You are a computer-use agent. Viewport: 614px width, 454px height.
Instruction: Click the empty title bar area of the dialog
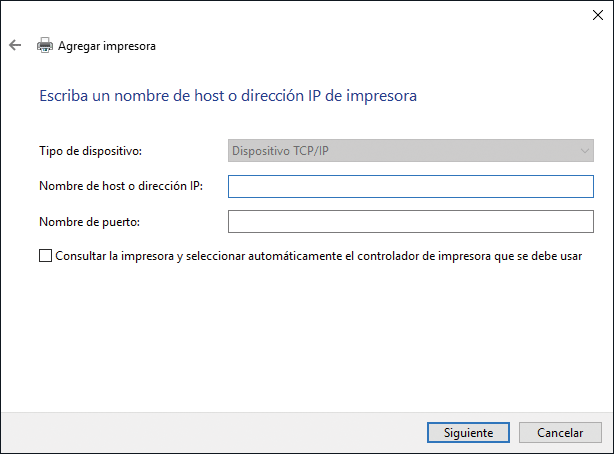[x=300, y=13]
